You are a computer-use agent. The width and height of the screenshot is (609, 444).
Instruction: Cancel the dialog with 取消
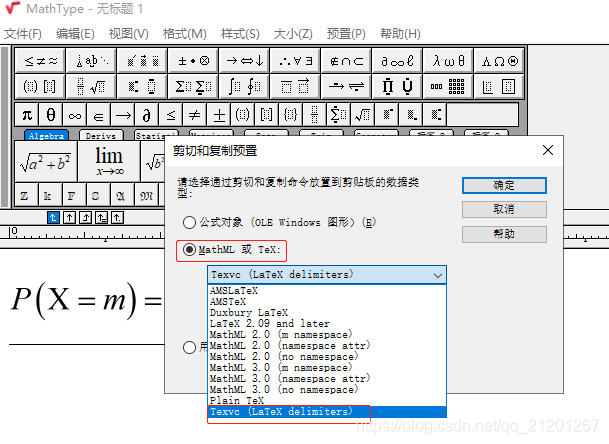click(x=504, y=209)
